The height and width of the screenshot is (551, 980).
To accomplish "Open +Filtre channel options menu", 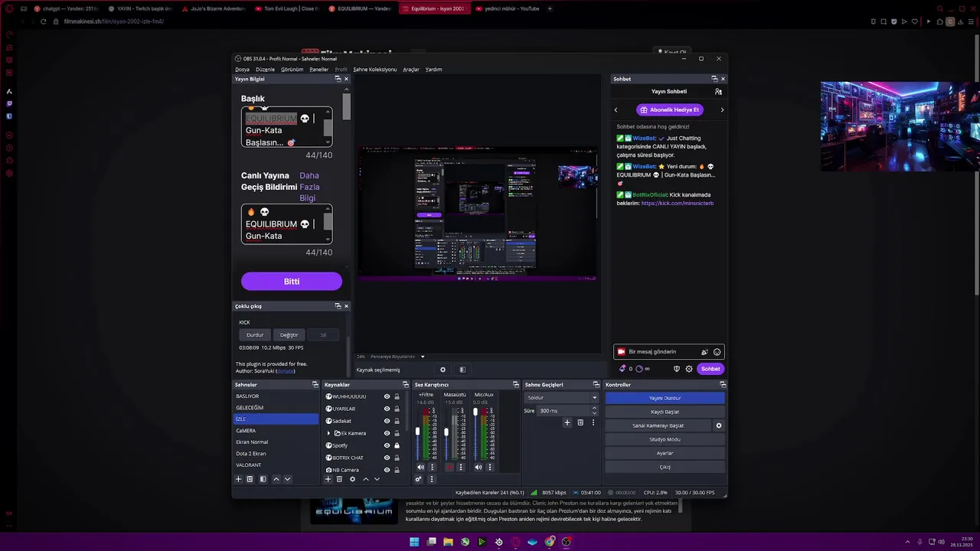I will [x=432, y=467].
